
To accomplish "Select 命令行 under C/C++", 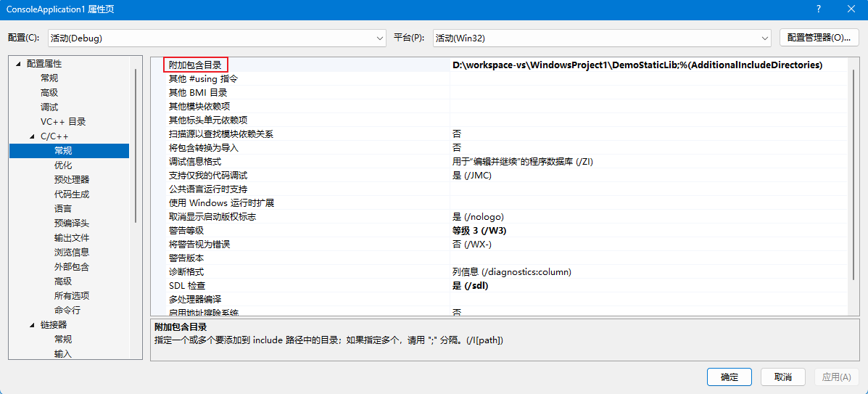I will [x=67, y=311].
